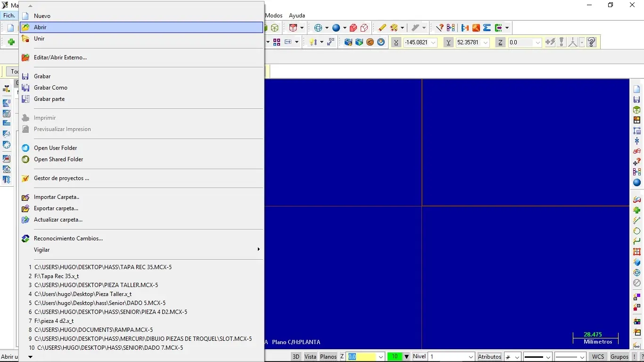Click the question mark help icon
This screenshot has height=362, width=644.
[592, 42]
